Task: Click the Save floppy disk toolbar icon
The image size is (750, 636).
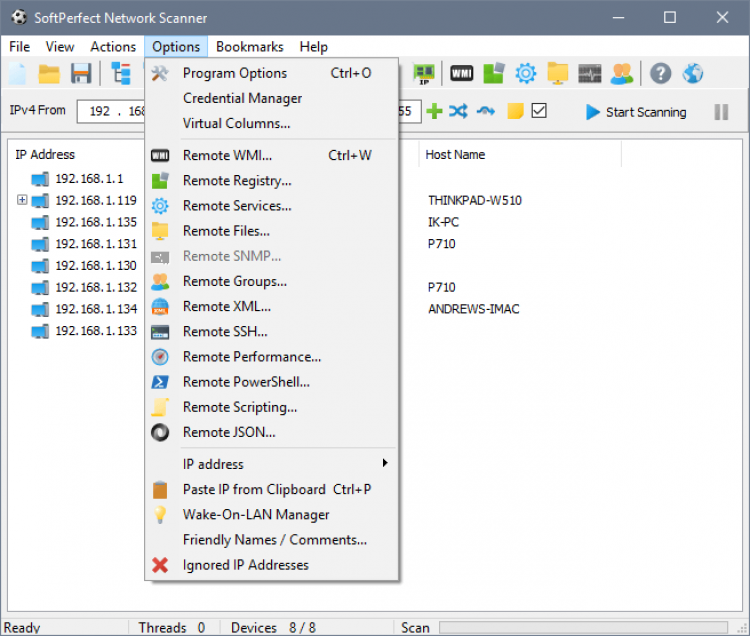Action: click(x=81, y=74)
